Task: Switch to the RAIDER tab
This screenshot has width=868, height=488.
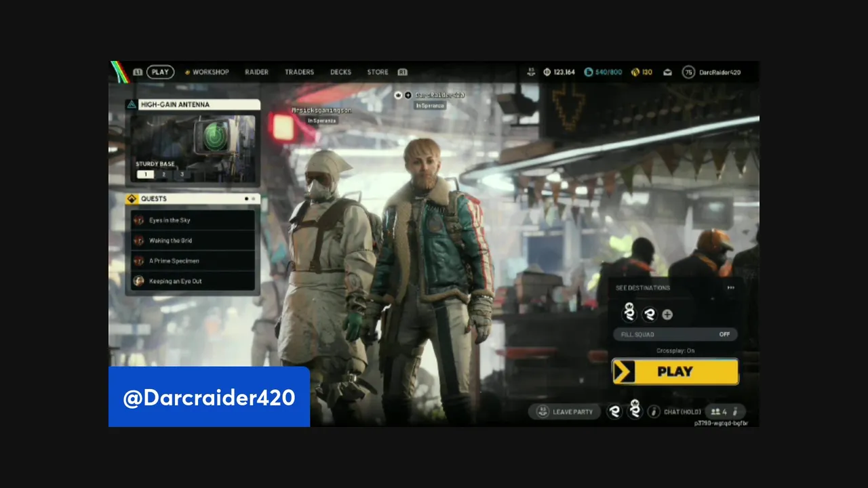Action: point(256,72)
